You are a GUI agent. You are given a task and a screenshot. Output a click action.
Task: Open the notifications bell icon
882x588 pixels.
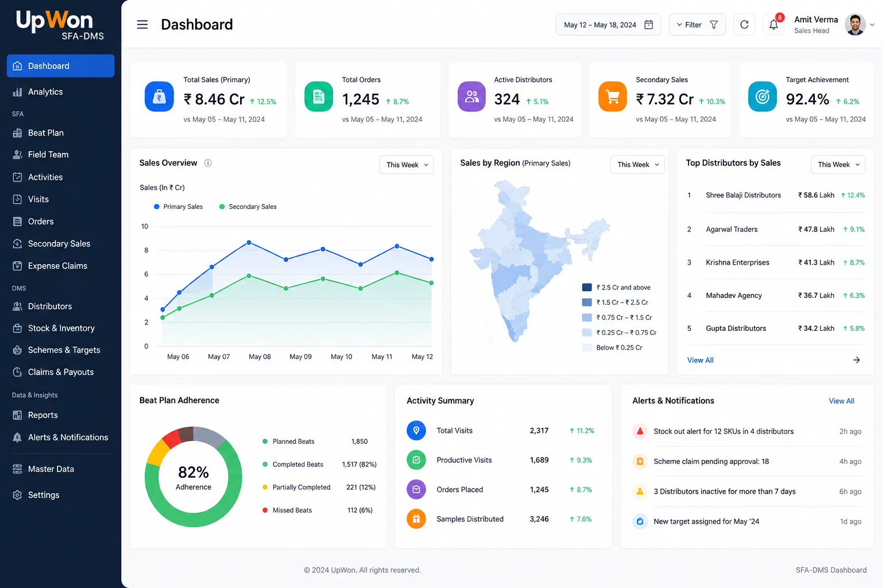774,25
